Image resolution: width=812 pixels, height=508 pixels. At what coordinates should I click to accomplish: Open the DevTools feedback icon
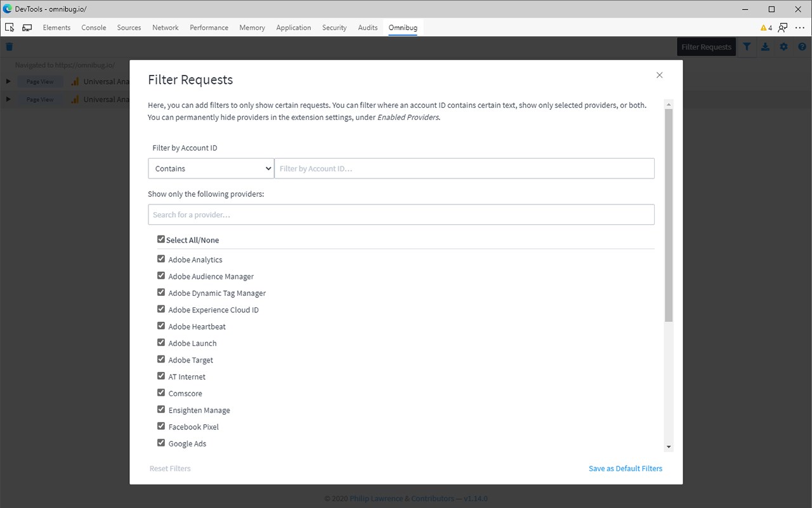tap(783, 27)
